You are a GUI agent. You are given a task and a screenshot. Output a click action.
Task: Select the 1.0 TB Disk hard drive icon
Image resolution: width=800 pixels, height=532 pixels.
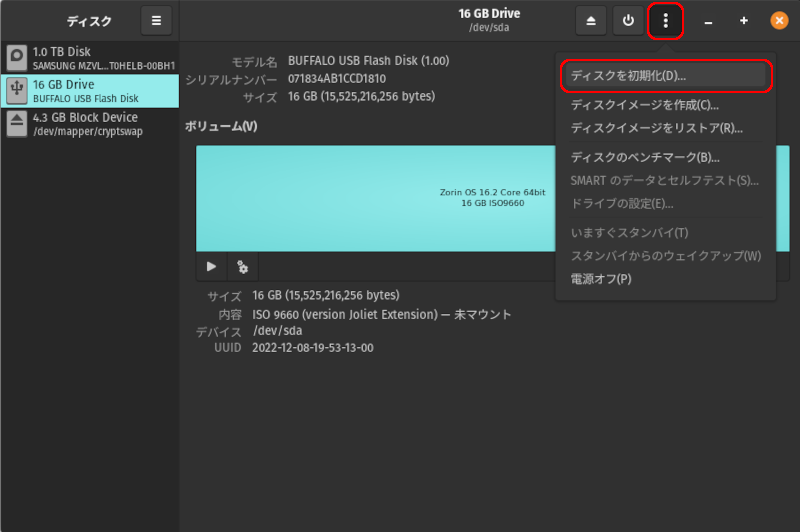(17, 58)
